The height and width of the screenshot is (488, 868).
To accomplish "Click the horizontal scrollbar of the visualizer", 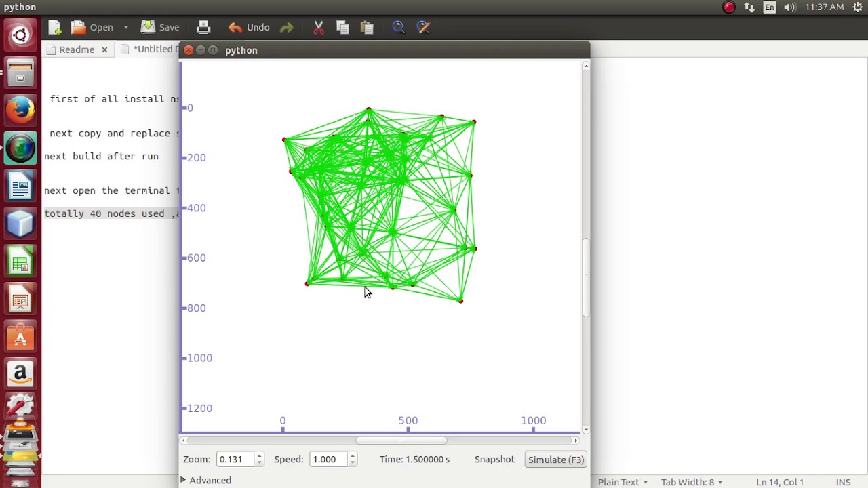I will click(401, 441).
